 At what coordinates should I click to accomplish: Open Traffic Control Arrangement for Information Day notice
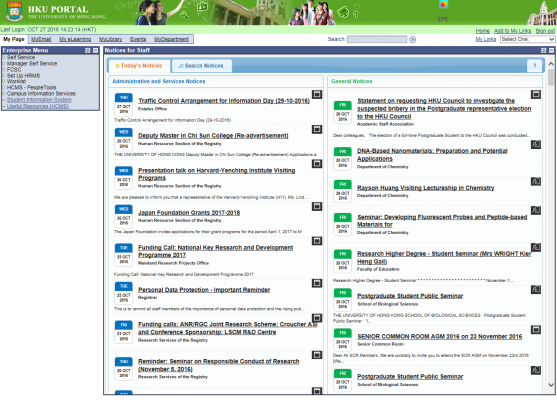pos(224,101)
